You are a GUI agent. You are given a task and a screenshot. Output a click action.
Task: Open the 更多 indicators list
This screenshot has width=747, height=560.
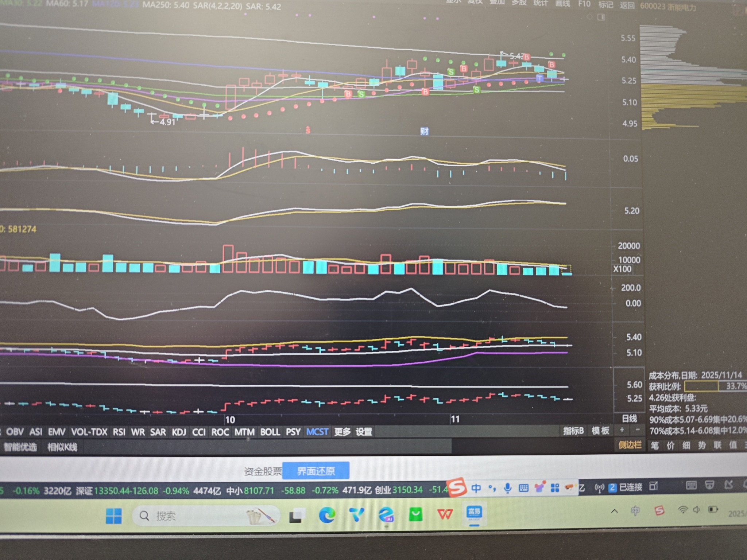point(342,432)
